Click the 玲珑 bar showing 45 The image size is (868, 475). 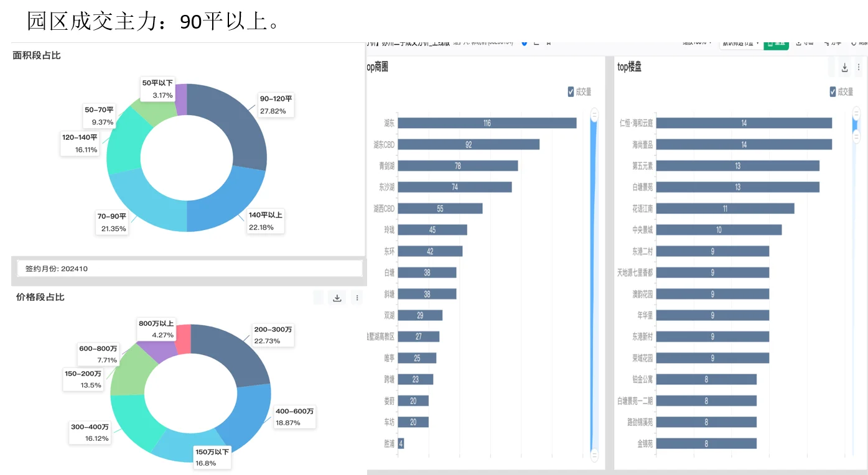click(432, 230)
